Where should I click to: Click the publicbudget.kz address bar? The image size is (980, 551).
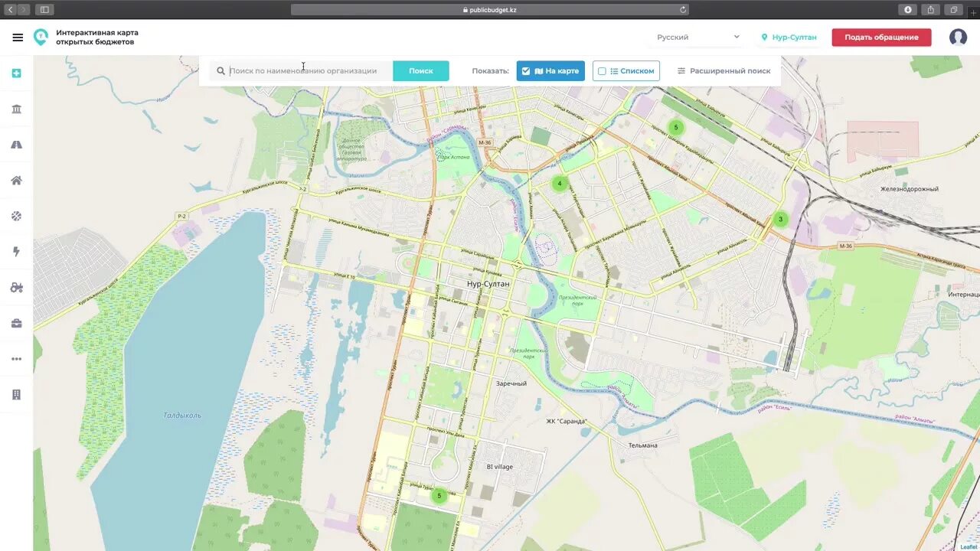(490, 10)
